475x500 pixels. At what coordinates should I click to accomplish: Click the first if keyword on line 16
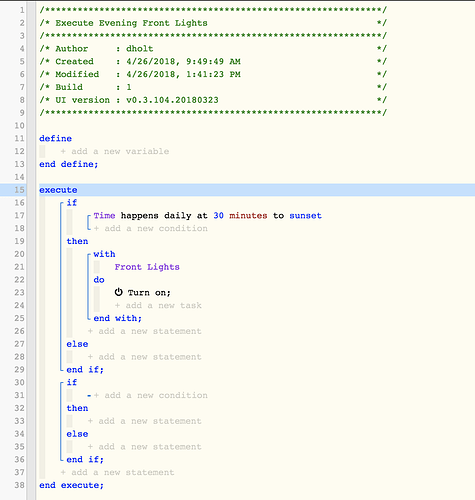[x=72, y=203]
